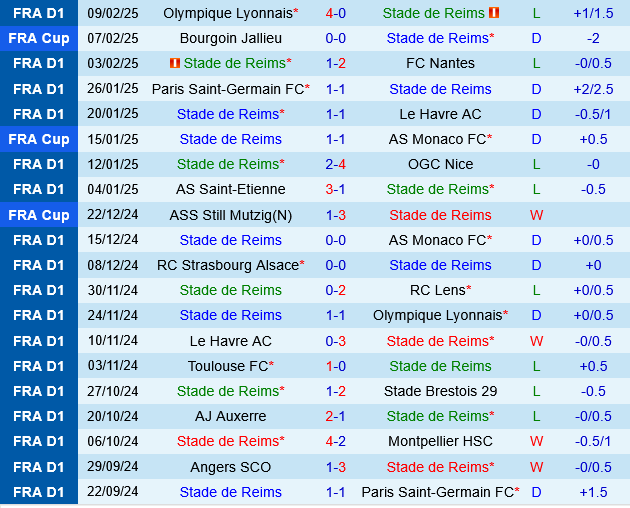Image resolution: width=630 pixels, height=508 pixels.
Task: Click the +1.5 handicap in the 22/09/24 row
Action: coord(593,492)
